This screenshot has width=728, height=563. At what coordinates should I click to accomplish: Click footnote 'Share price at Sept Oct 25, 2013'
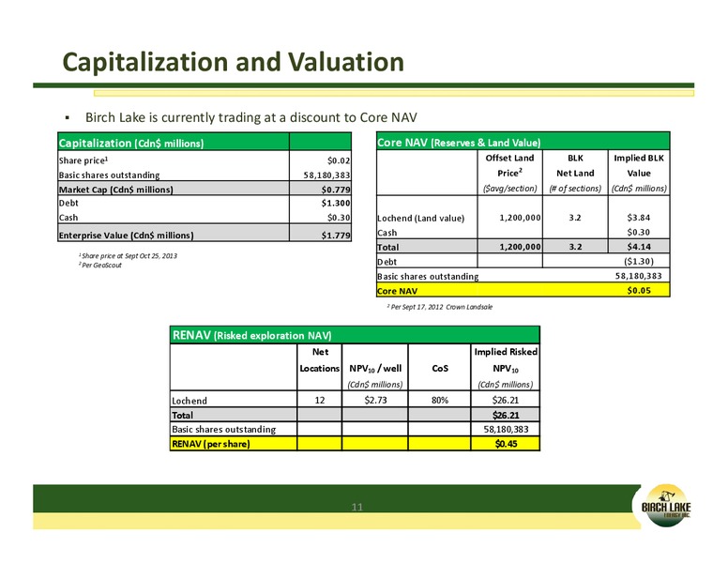click(x=128, y=255)
